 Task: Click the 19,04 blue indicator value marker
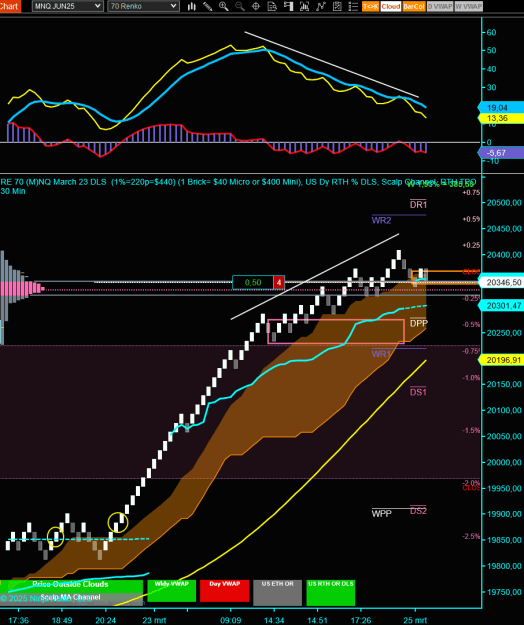(501, 108)
